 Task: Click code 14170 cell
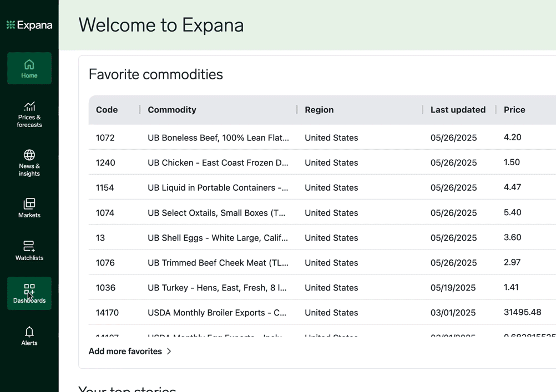tap(107, 313)
